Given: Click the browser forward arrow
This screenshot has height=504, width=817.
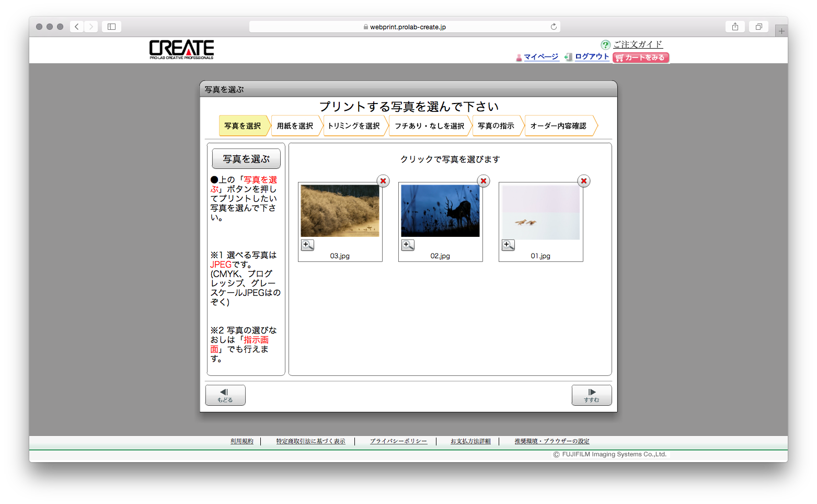Looking at the screenshot, I should (x=91, y=27).
